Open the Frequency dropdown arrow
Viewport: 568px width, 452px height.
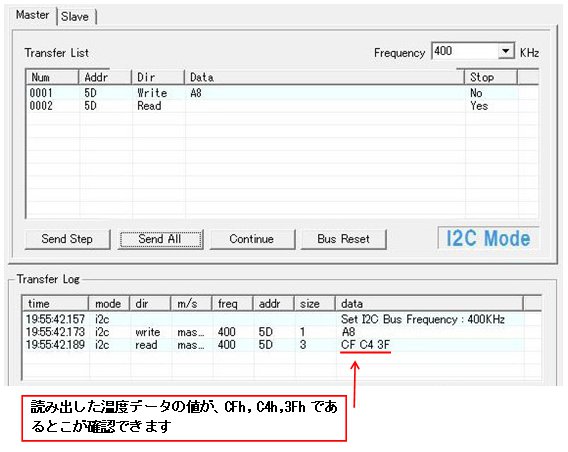pyautogui.click(x=506, y=51)
